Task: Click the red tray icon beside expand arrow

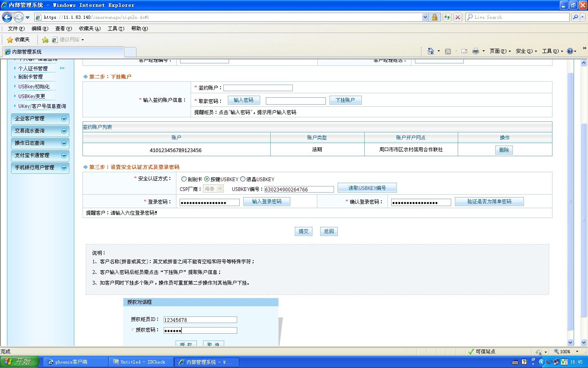Action: pos(550,362)
